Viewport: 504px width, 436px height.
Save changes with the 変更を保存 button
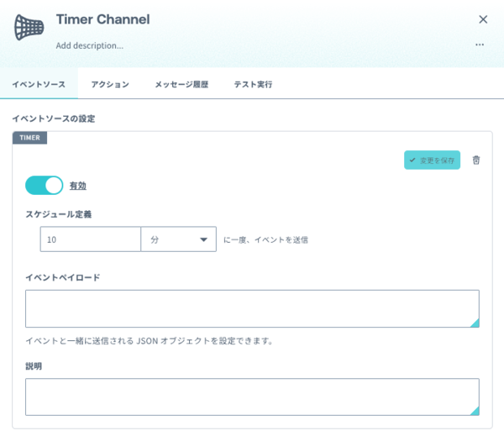pyautogui.click(x=432, y=160)
